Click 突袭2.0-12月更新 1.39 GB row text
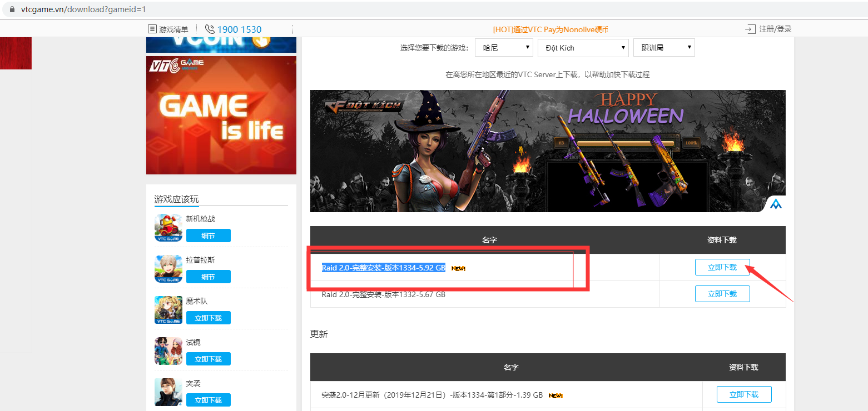 point(432,395)
